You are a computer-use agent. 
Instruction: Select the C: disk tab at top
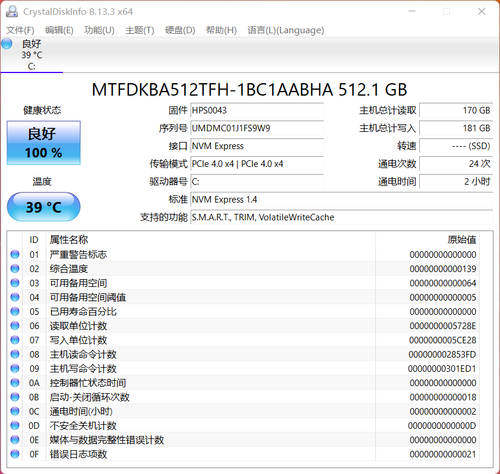(x=32, y=55)
